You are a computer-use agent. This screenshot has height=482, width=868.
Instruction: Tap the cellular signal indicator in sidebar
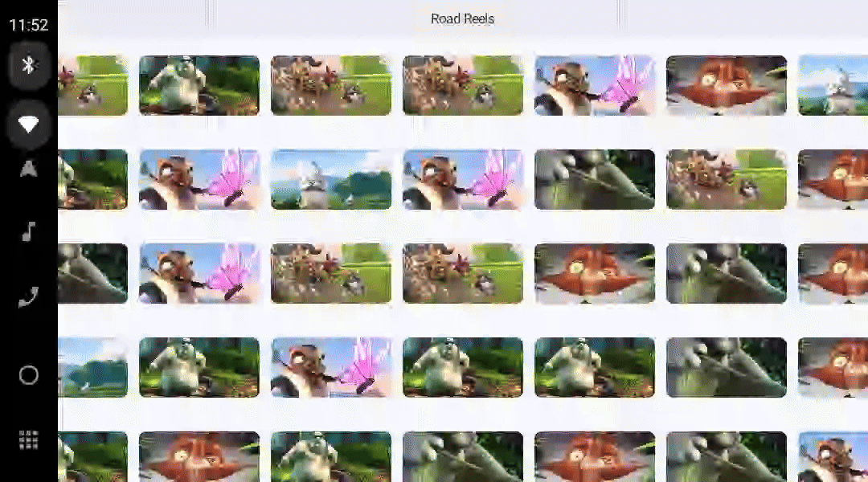click(29, 125)
